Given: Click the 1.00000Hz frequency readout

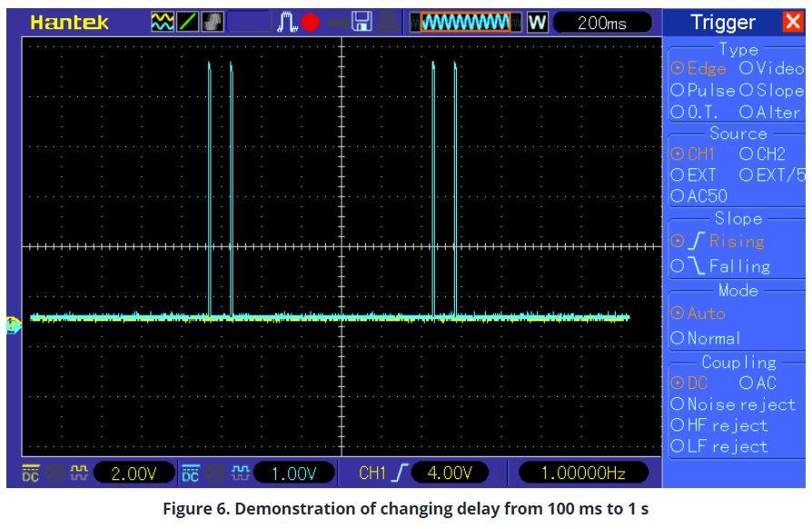Looking at the screenshot, I should pos(584,473).
